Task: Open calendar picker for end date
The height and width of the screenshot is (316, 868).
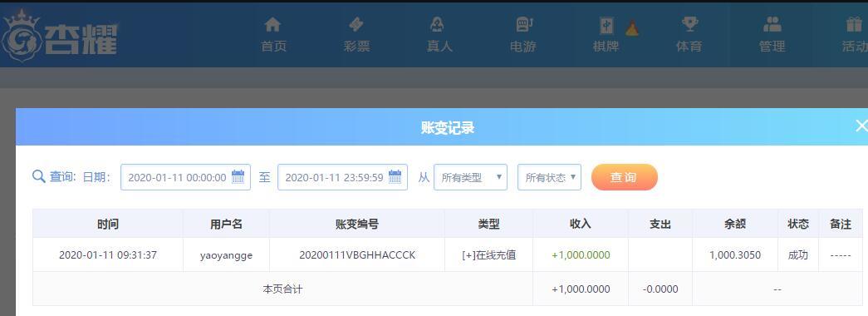Action: coord(395,177)
